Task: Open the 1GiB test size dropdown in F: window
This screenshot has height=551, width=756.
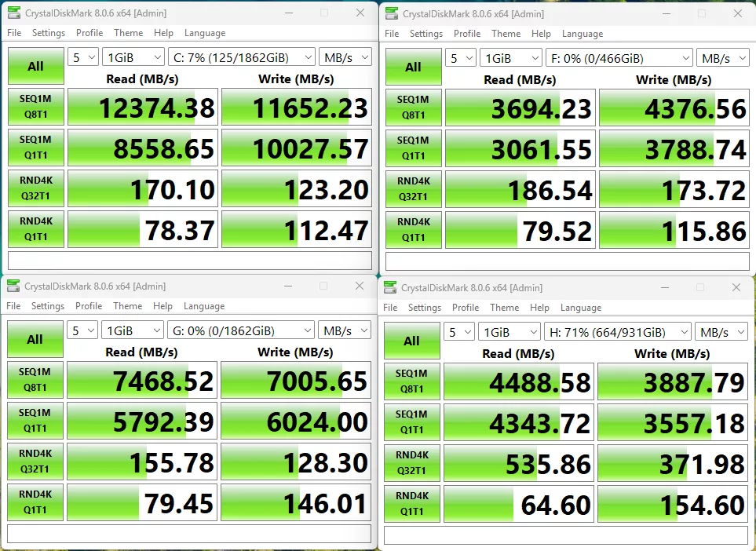Action: (510, 58)
